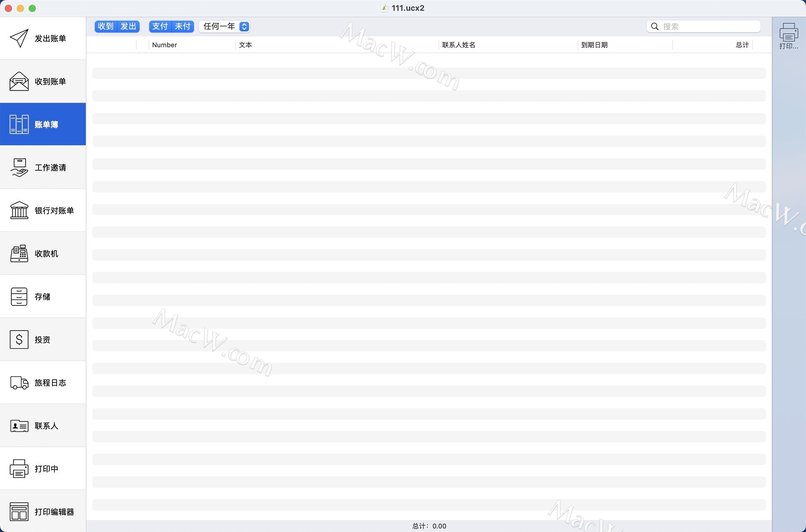Image resolution: width=806 pixels, height=532 pixels.
Task: Click the 旅程日志 sidebar label text
Action: [50, 383]
